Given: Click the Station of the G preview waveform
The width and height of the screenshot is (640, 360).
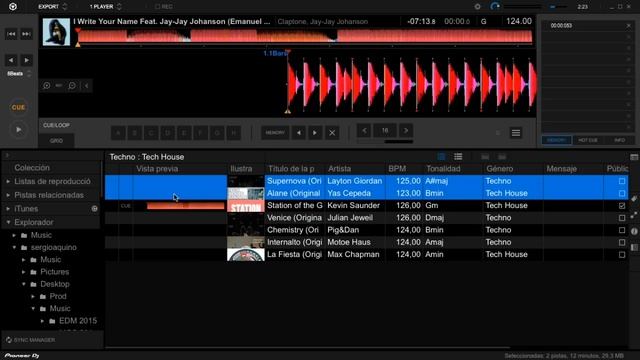Looking at the screenshot, I should [x=185, y=206].
